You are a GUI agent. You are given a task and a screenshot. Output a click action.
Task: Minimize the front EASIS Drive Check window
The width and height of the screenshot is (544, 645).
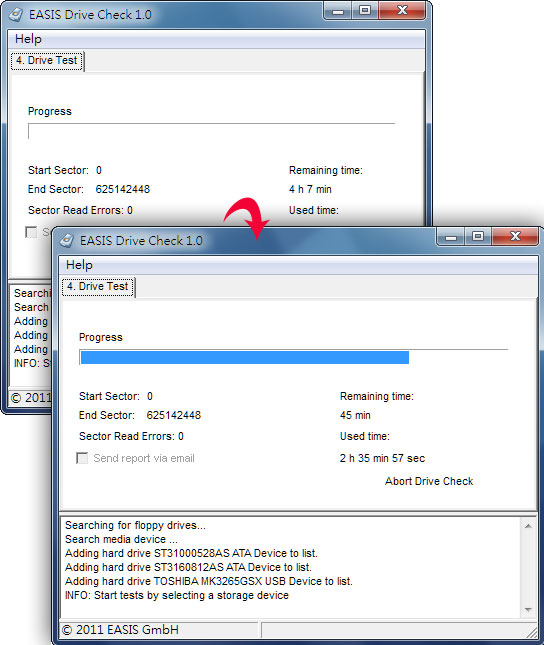click(451, 237)
